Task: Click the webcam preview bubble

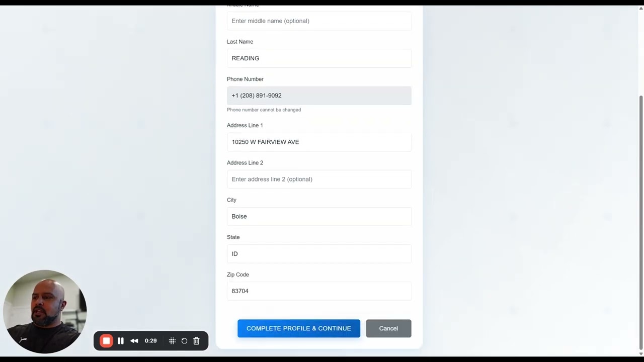Action: [45, 312]
